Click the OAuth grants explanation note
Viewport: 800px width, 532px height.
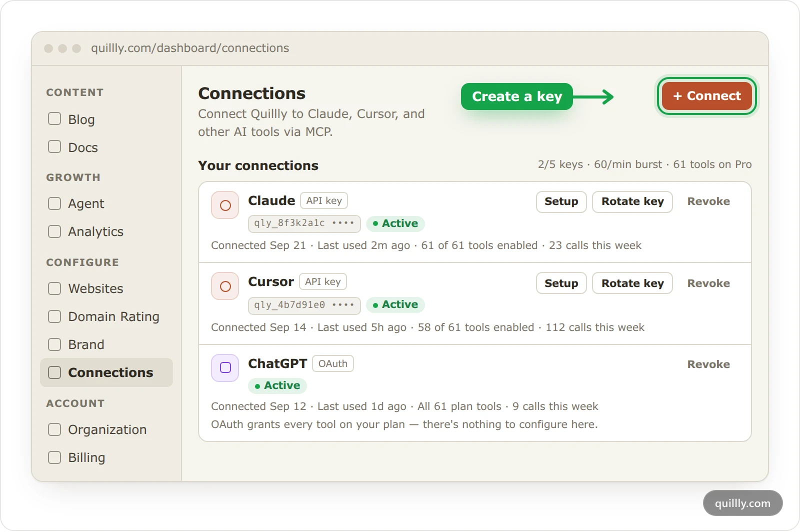(404, 424)
